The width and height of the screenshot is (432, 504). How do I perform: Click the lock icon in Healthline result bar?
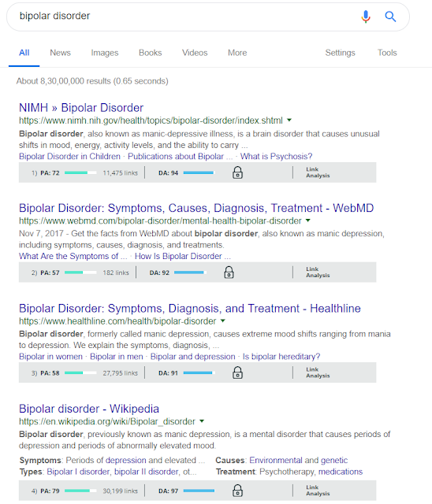pyautogui.click(x=237, y=372)
